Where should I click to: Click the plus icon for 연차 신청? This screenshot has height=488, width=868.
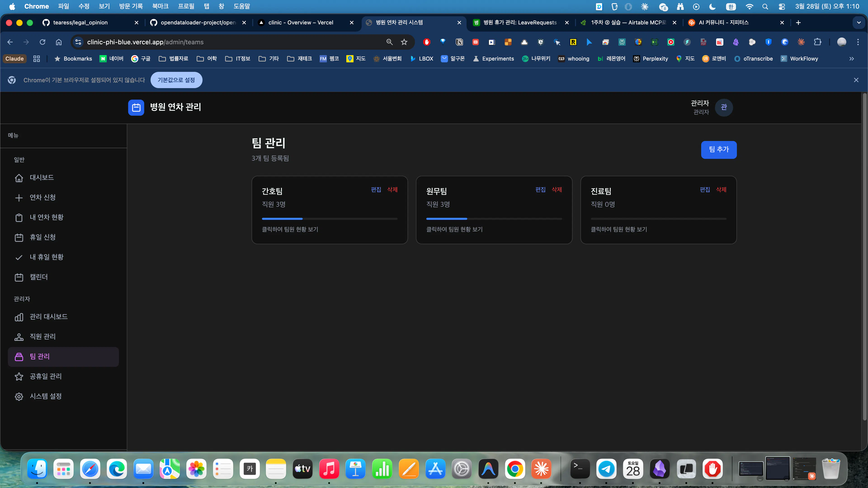coord(19,198)
